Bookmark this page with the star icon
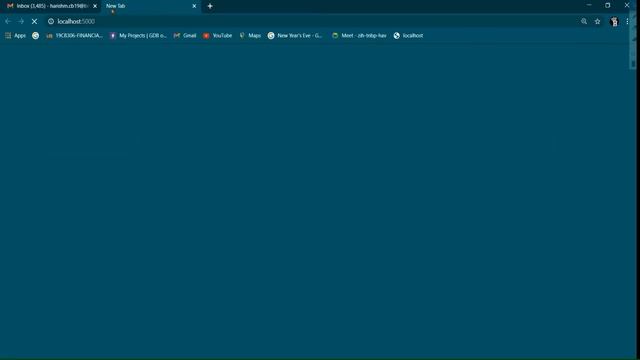This screenshot has width=640, height=360. [598, 21]
